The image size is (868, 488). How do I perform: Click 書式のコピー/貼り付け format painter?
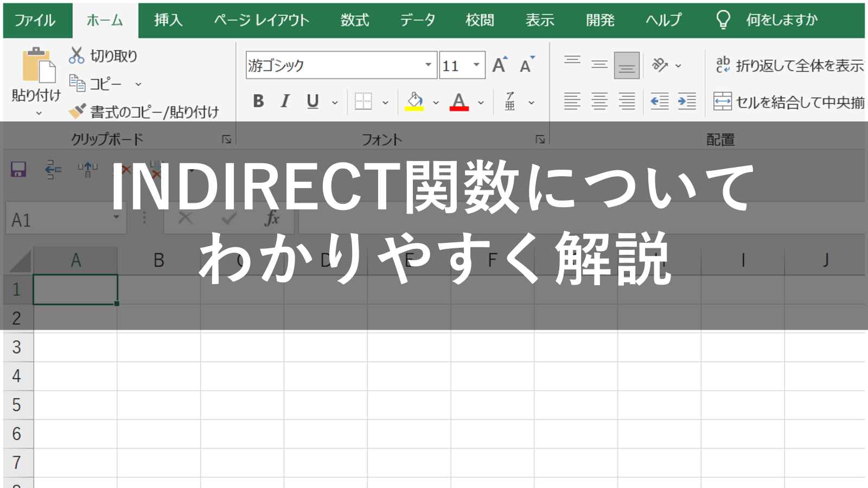point(144,112)
